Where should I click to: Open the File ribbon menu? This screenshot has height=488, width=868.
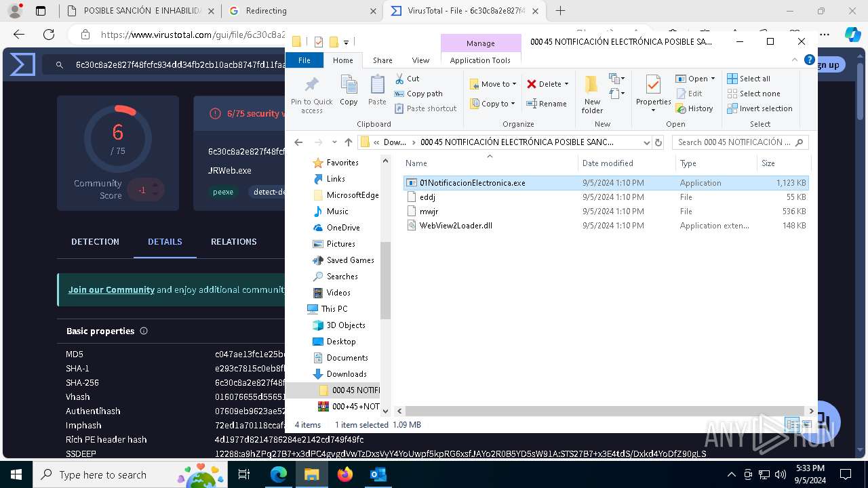coord(304,60)
